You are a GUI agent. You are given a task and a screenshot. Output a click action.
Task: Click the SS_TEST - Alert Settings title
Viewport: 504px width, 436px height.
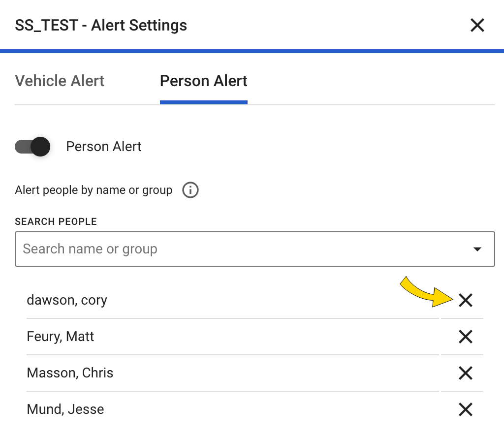click(101, 25)
